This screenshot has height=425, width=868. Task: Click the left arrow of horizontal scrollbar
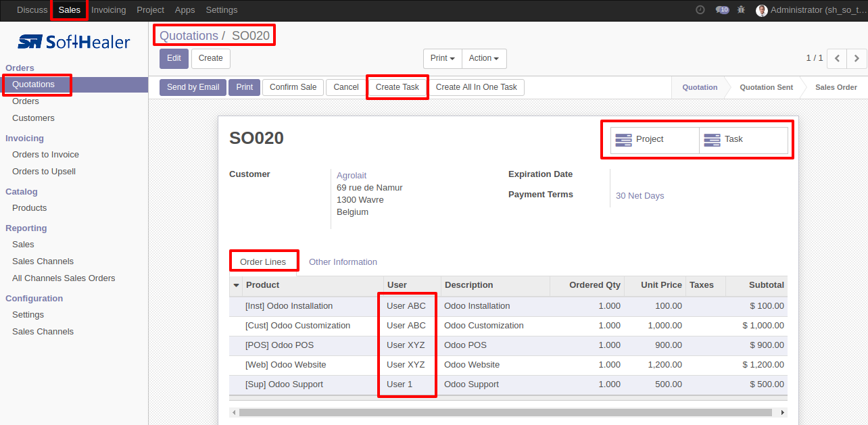click(234, 412)
